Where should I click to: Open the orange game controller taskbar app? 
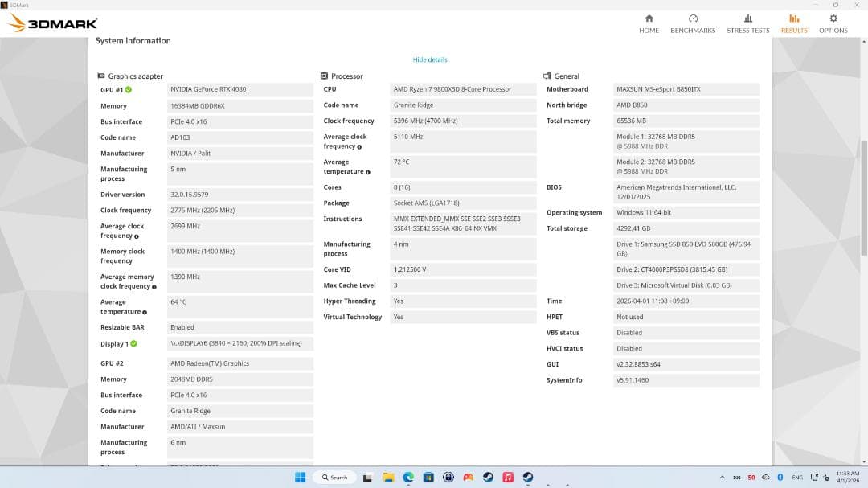point(468,478)
